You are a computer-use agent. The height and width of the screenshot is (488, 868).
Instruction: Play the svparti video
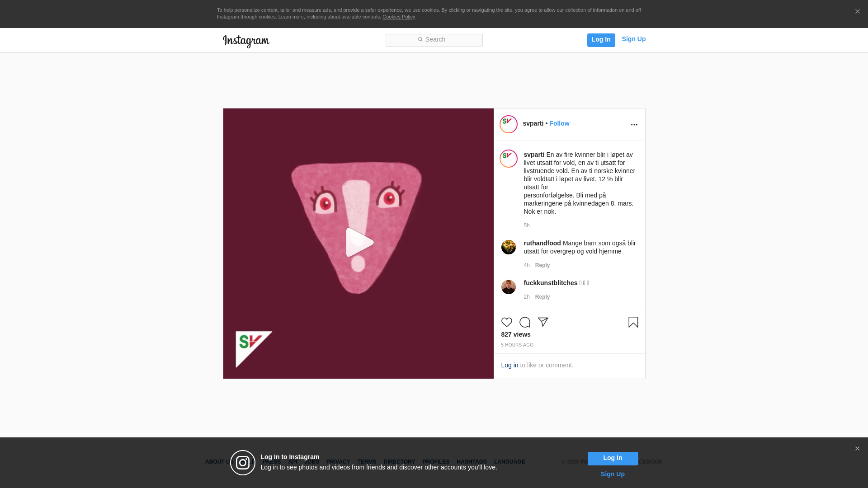click(x=359, y=243)
